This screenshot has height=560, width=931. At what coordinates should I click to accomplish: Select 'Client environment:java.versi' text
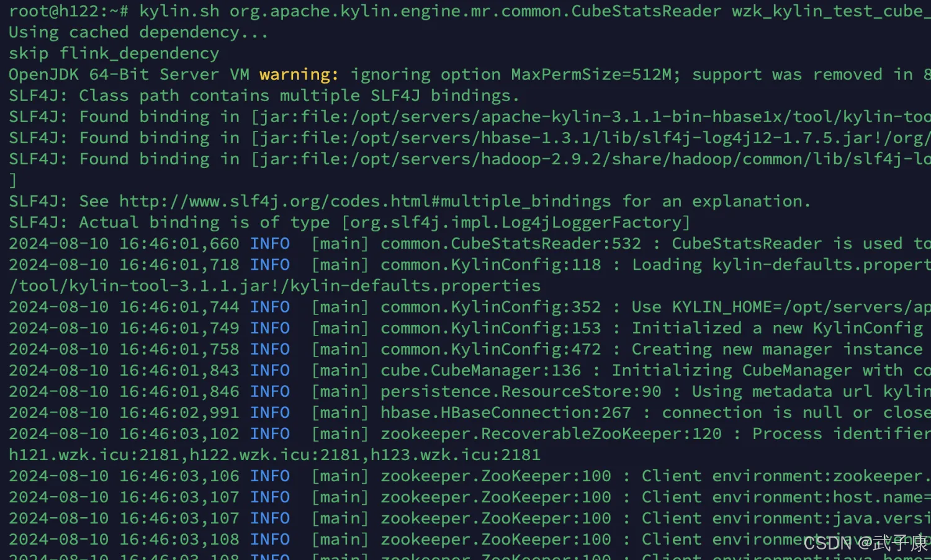coord(786,518)
